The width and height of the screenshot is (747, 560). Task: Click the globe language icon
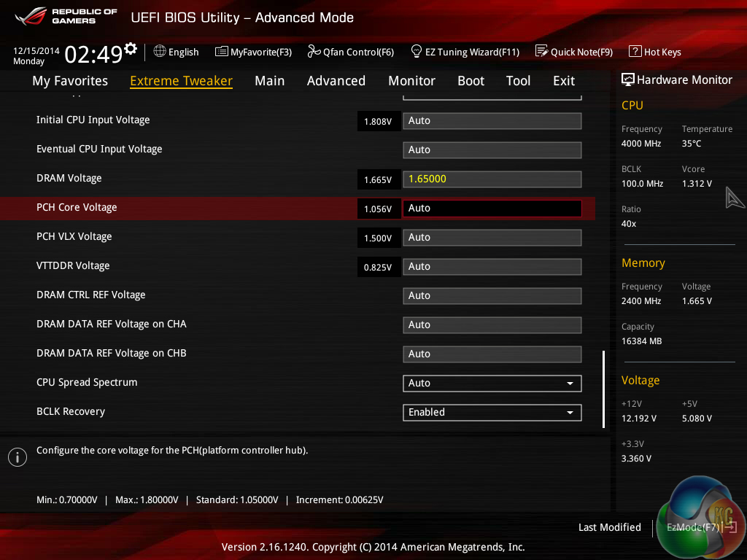click(x=160, y=51)
